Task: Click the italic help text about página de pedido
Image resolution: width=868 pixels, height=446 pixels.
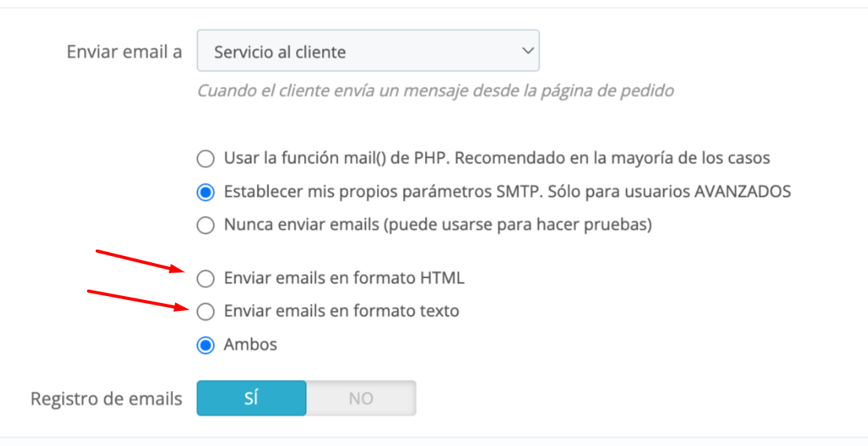Action: click(436, 90)
